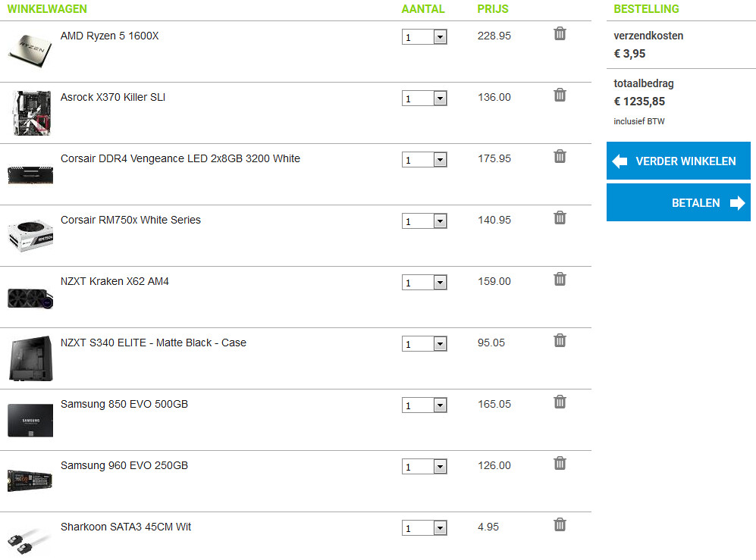
Task: Expand quantity dropdown for NZXT Kraken X62 AM4
Action: point(425,283)
